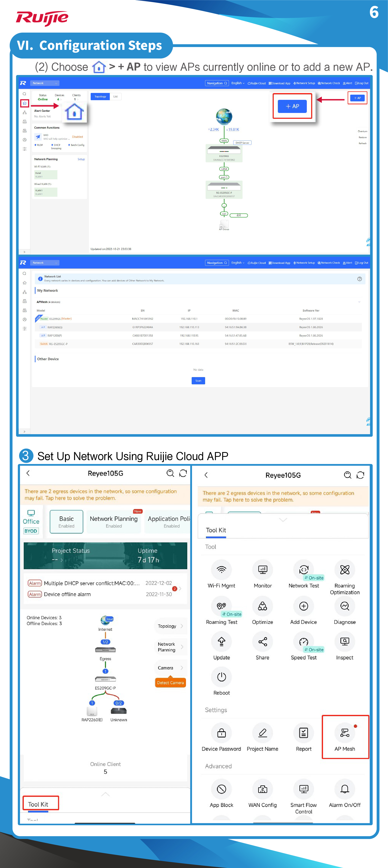This screenshot has height=868, width=388.
Task: Collapse Tool Kit panel chevron on right phone
Action: click(x=283, y=520)
